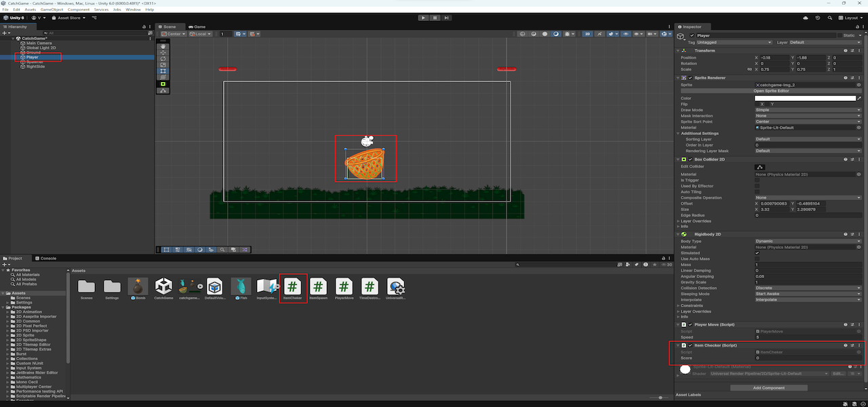Disable the Box Collider 2D checkbox
This screenshot has height=407, width=868.
(690, 159)
